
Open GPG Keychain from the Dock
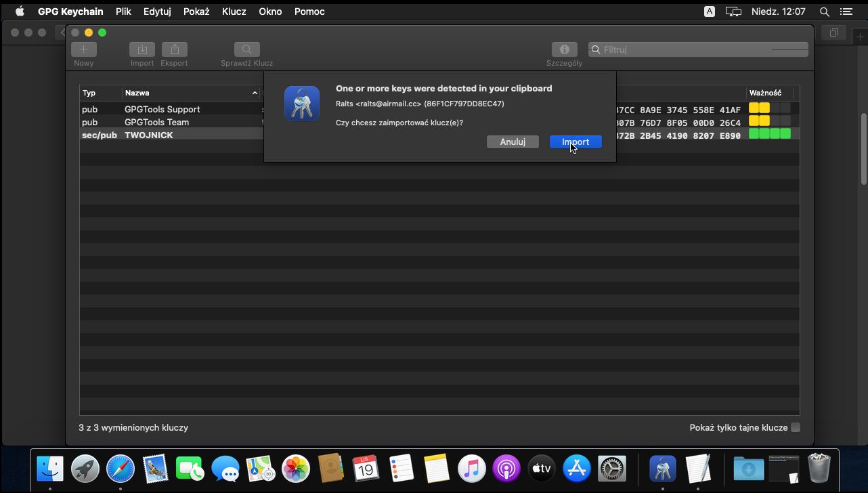point(662,468)
